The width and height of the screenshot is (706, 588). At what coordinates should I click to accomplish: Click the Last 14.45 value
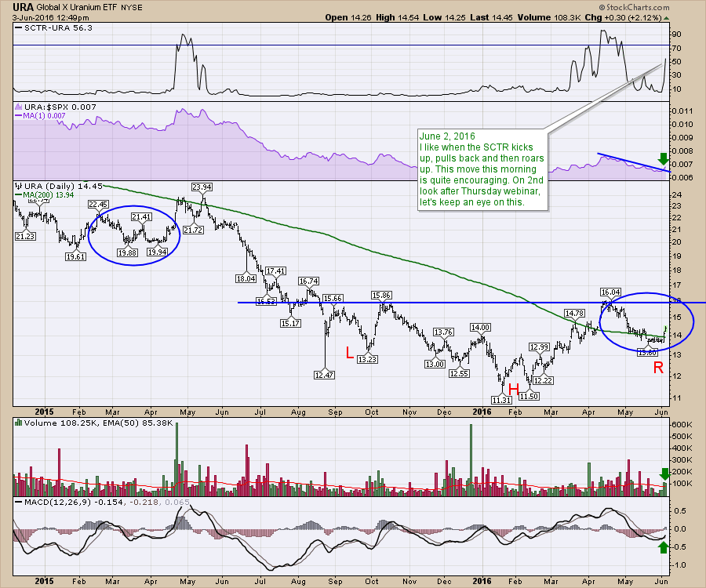[491, 17]
